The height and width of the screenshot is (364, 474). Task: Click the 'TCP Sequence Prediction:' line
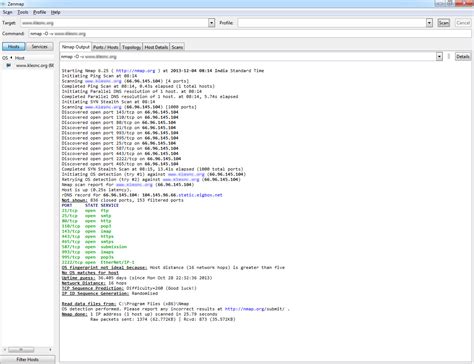click(129, 288)
